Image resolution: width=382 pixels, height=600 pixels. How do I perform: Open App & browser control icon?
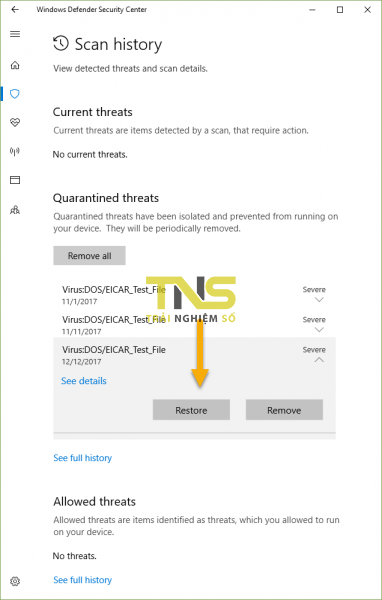click(x=15, y=180)
